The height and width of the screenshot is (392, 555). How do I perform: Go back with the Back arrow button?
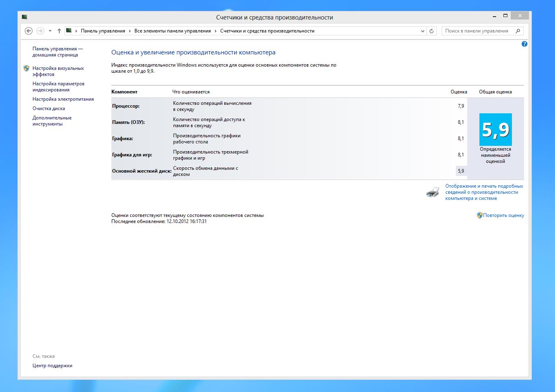click(x=28, y=31)
